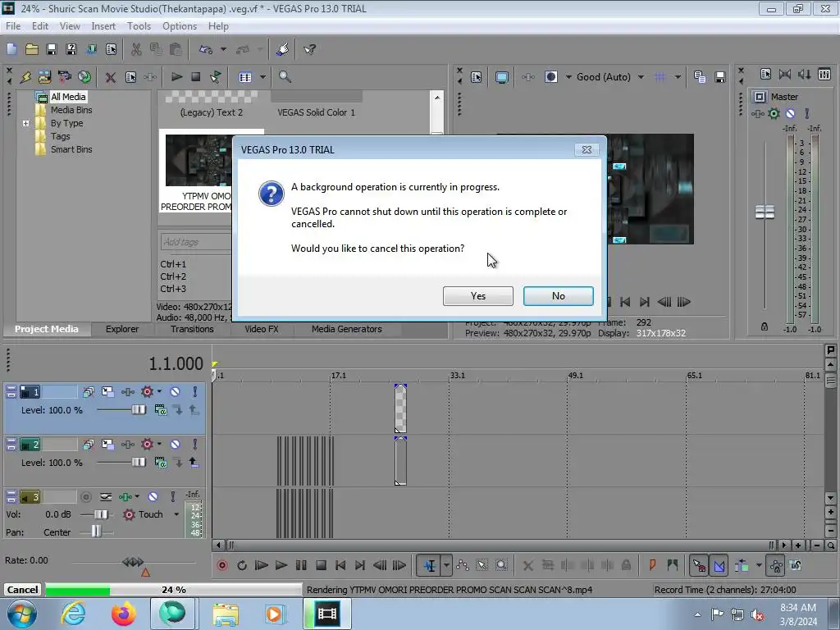Screen dimensions: 840x630
Task: Click No in the VEGAS Pro dialog
Action: tap(558, 295)
